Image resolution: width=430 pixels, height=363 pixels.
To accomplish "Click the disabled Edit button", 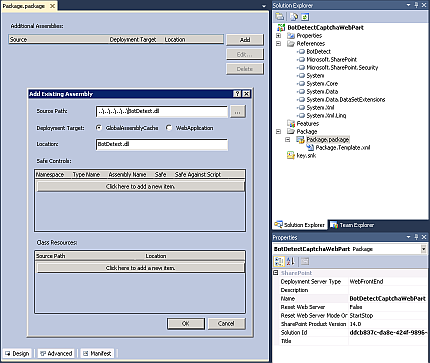I will coord(245,54).
